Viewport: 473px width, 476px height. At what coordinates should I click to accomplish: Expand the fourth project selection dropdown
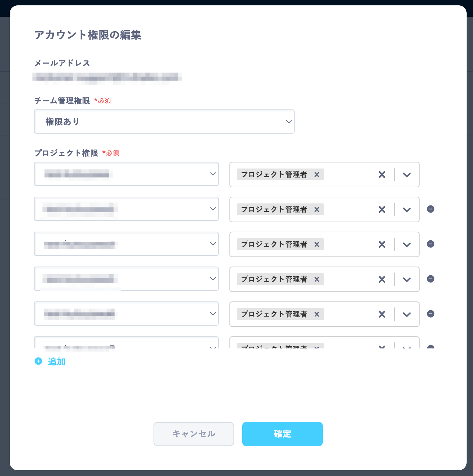pyautogui.click(x=212, y=279)
